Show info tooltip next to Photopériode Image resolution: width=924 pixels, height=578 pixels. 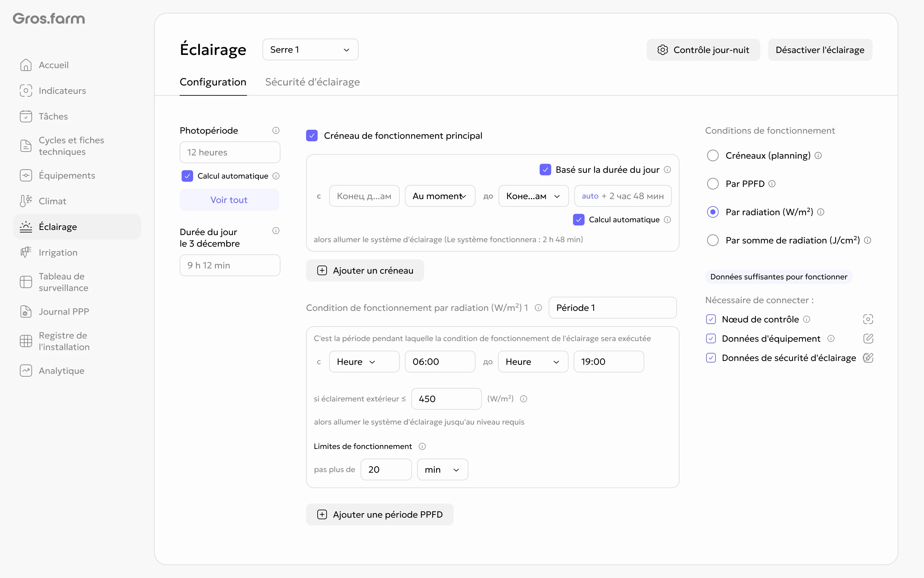(276, 131)
